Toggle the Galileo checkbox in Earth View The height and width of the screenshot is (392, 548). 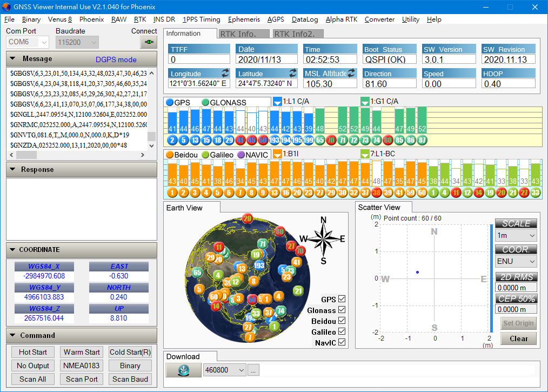[x=342, y=331]
